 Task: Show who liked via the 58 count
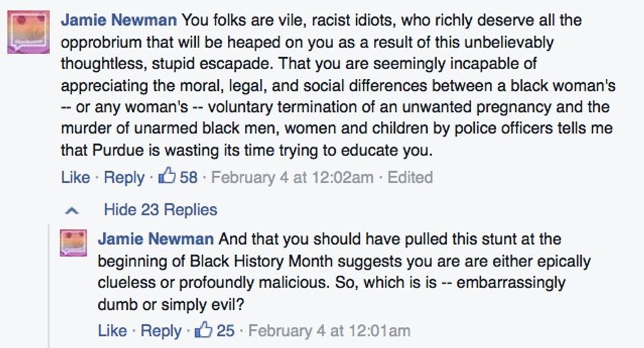[189, 177]
